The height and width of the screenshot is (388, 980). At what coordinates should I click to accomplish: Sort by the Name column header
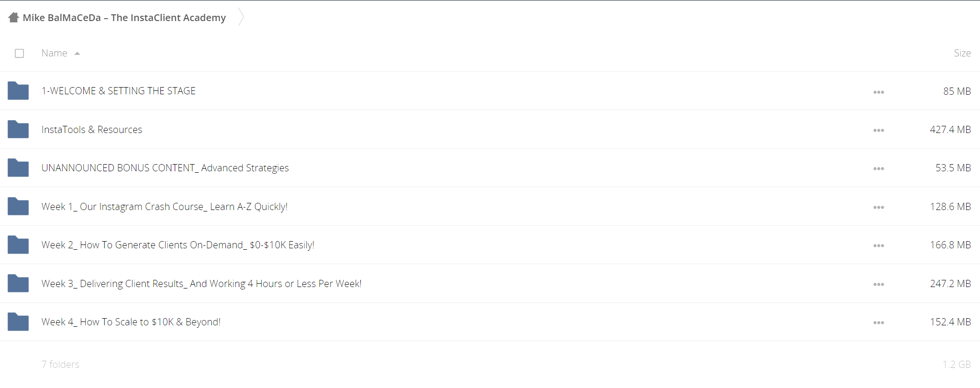[54, 53]
